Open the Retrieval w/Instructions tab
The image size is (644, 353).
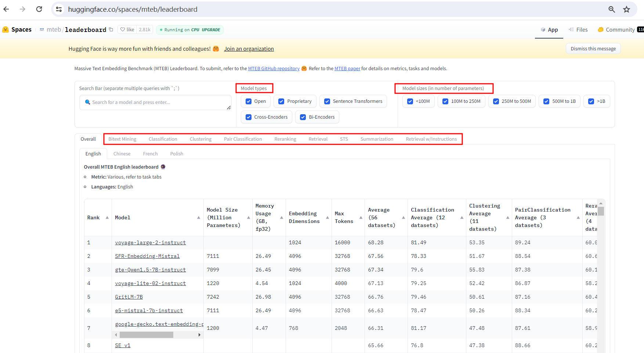(431, 139)
